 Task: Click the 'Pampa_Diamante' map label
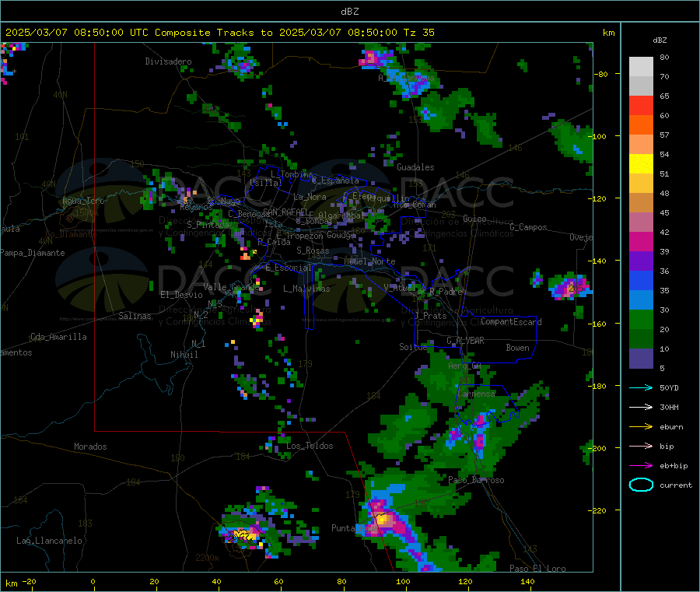(33, 253)
